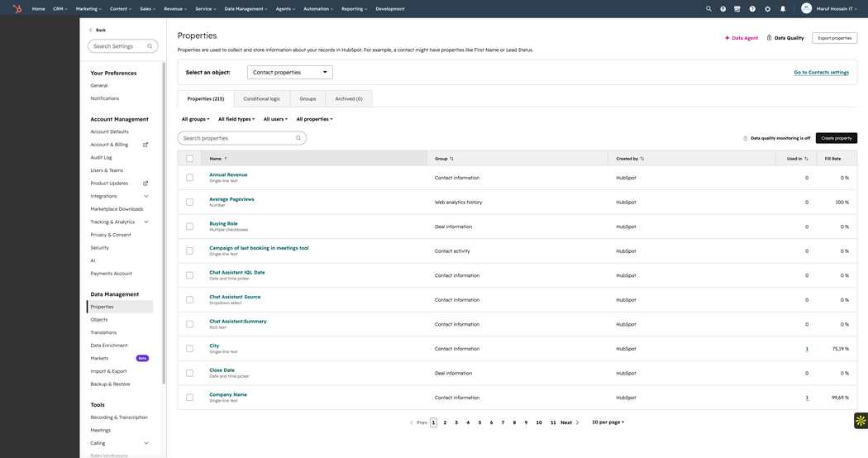Check the Close Date row checkbox
Viewport: 868px width, 458px height.
pos(190,373)
